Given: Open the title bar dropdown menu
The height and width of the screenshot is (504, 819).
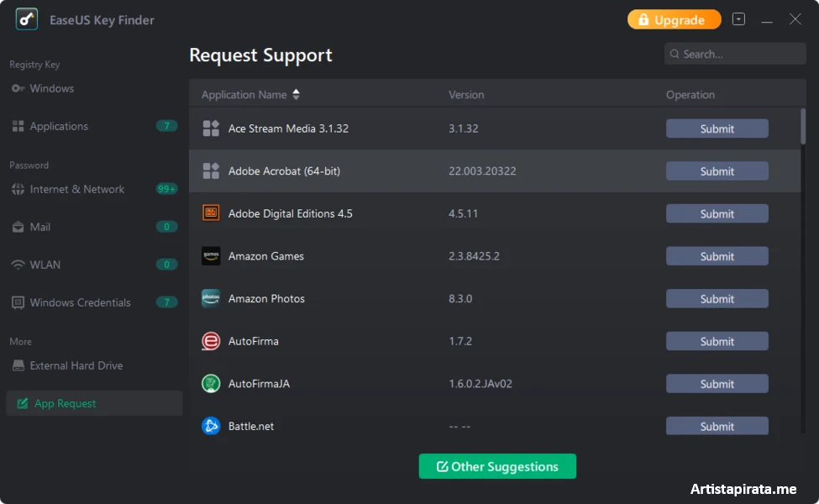Looking at the screenshot, I should (738, 19).
